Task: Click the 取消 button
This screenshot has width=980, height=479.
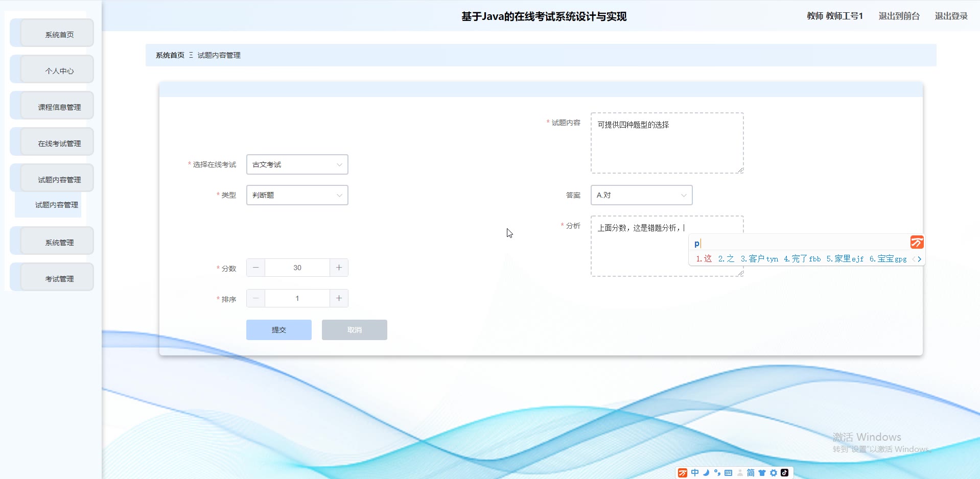Action: pos(355,330)
